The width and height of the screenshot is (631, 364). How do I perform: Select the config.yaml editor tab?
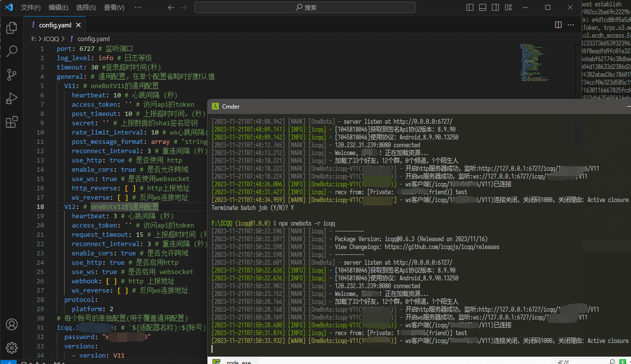(55, 25)
